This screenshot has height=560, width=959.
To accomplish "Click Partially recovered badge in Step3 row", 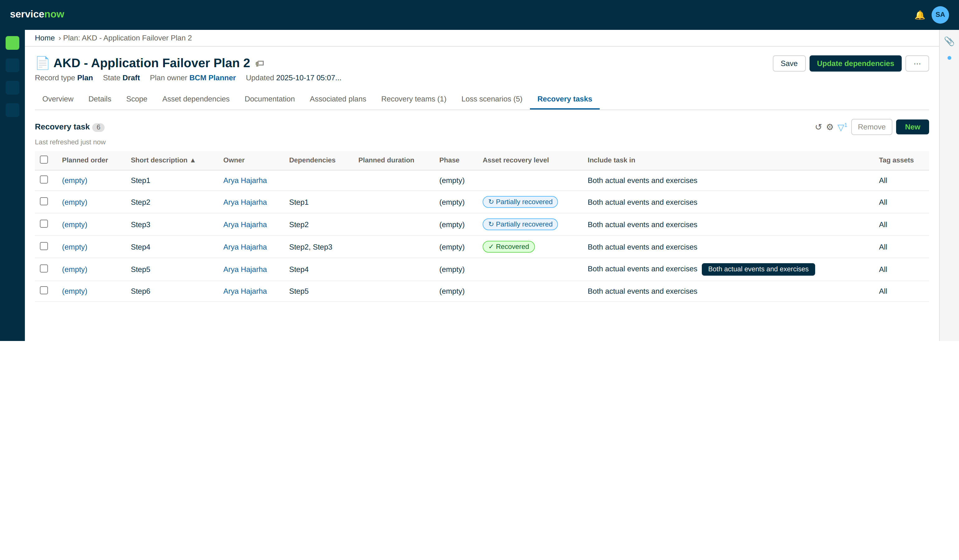I will (520, 224).
